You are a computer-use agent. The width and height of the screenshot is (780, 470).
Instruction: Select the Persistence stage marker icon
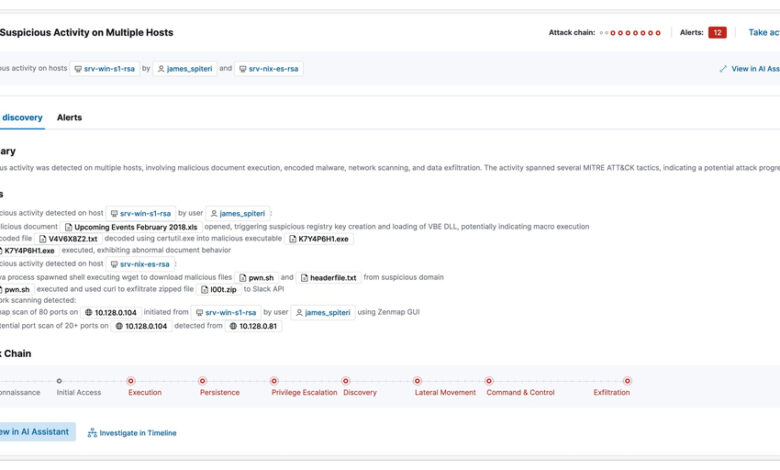202,380
